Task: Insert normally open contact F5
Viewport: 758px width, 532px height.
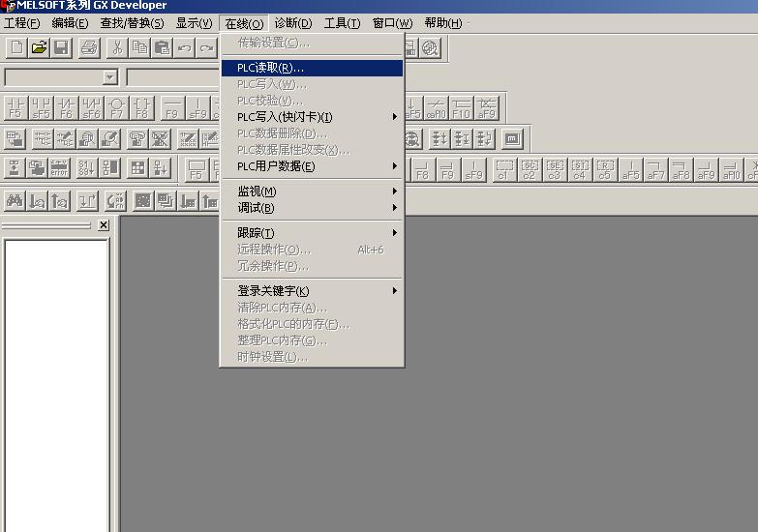Action: coord(15,107)
